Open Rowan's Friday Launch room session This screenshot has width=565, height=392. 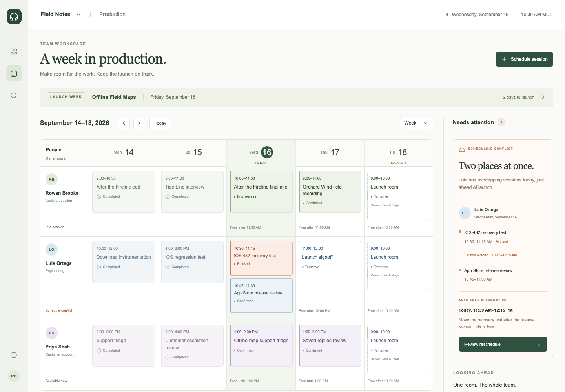click(399, 196)
